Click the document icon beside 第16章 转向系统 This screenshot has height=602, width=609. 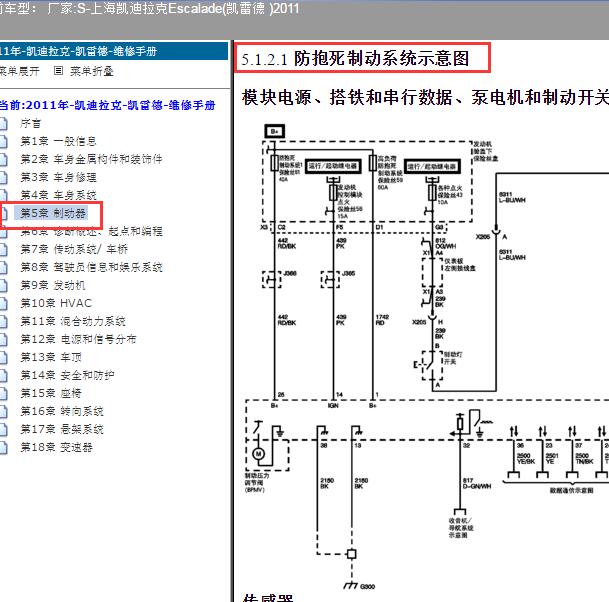coord(3,411)
